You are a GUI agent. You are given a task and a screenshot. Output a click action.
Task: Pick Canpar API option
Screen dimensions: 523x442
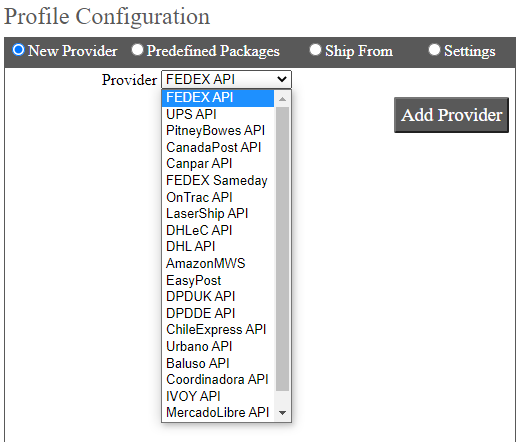pyautogui.click(x=218, y=163)
